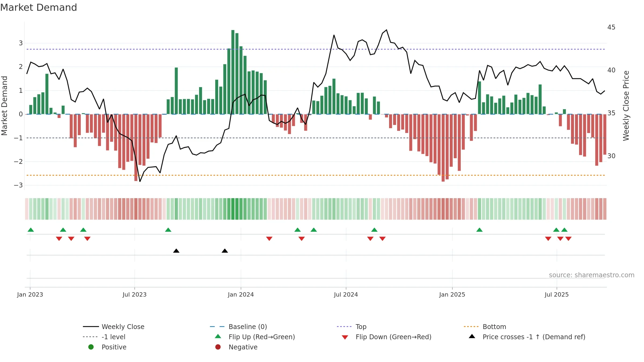The width and height of the screenshot is (644, 362).
Task: Click the 45 tick on the price axis
Action: pos(612,27)
